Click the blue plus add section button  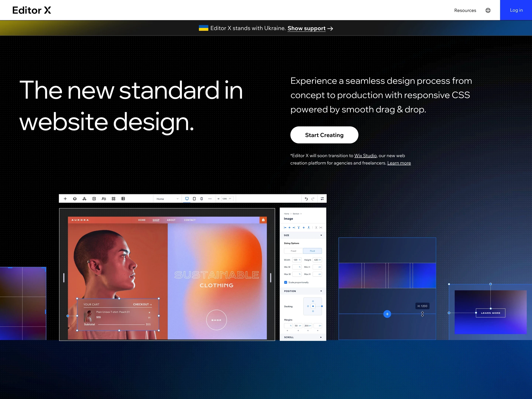coord(387,314)
